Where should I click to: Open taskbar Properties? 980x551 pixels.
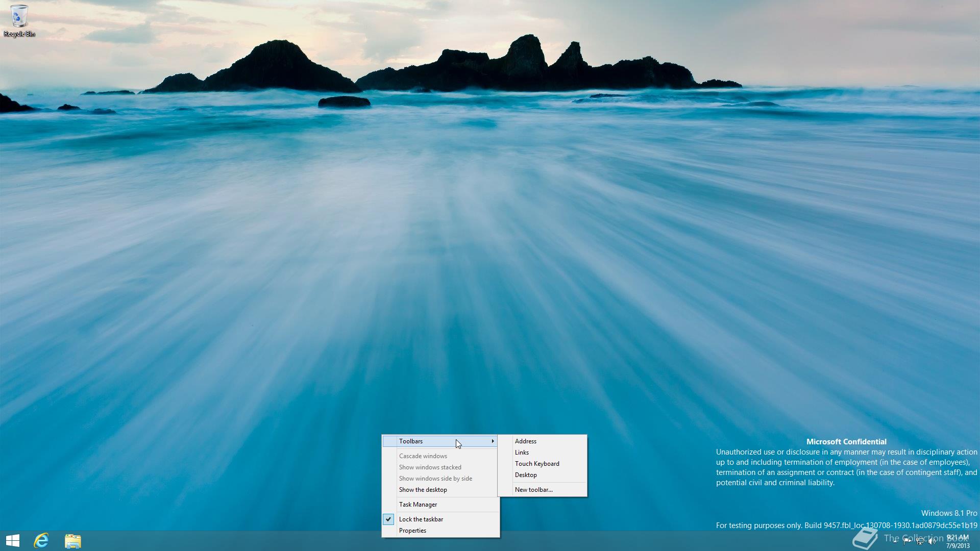click(440, 531)
